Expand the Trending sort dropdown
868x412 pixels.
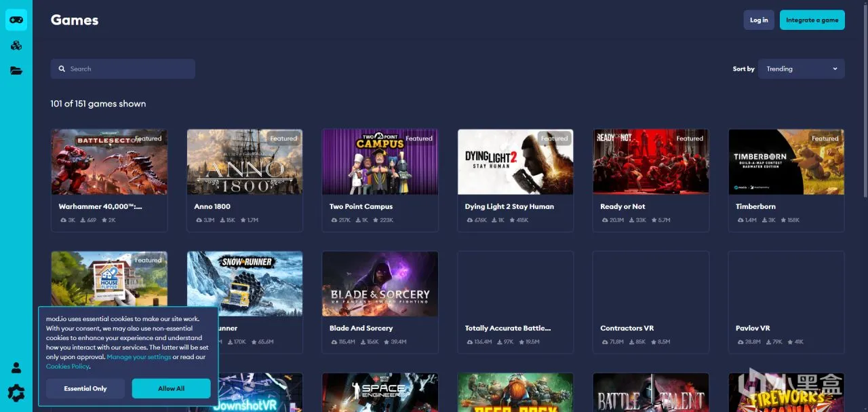pos(802,69)
